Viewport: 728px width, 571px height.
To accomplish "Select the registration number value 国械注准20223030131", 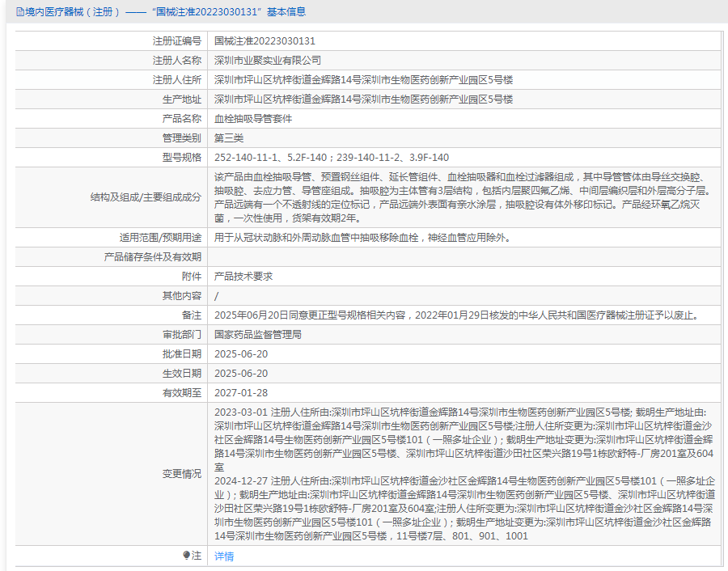I will pyautogui.click(x=265, y=41).
